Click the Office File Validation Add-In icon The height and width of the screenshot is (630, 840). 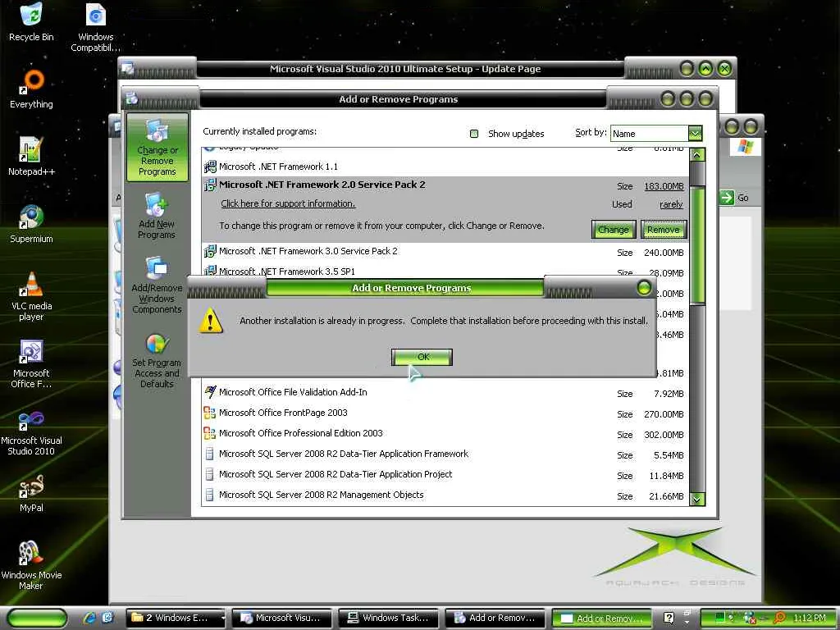point(210,392)
